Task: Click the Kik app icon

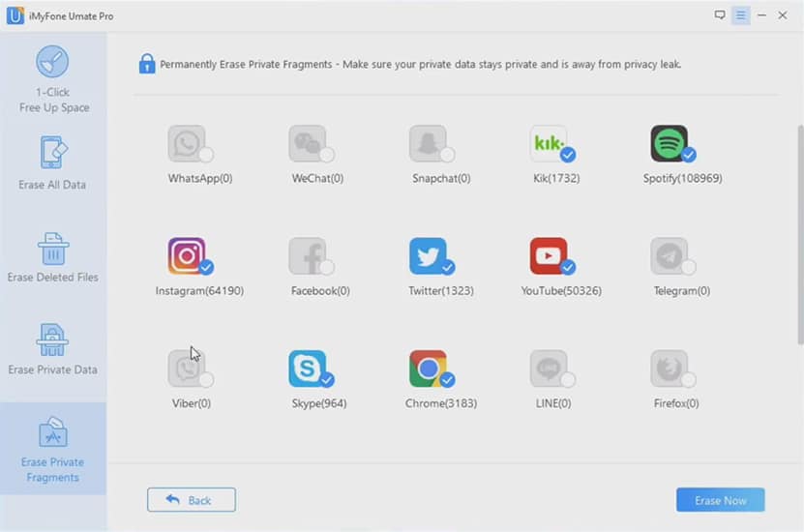Action: point(549,143)
